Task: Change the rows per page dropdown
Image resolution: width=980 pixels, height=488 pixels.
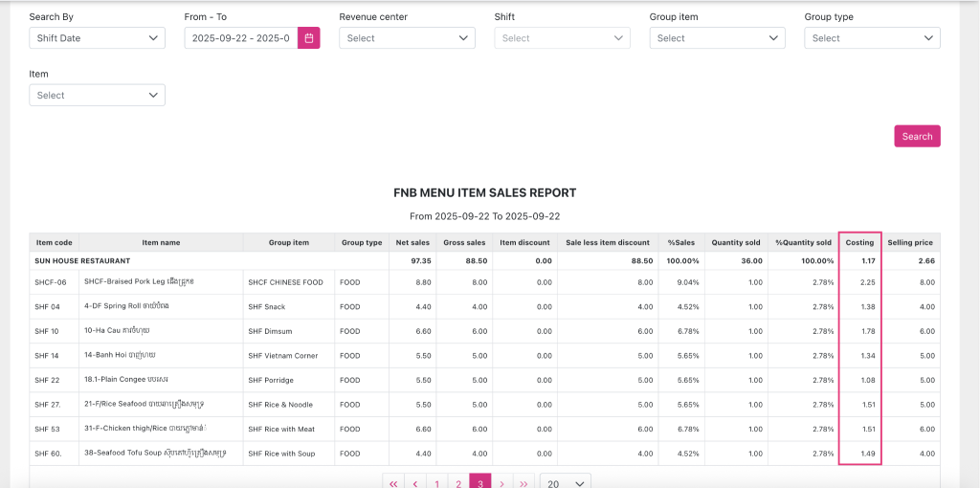Action: click(565, 483)
